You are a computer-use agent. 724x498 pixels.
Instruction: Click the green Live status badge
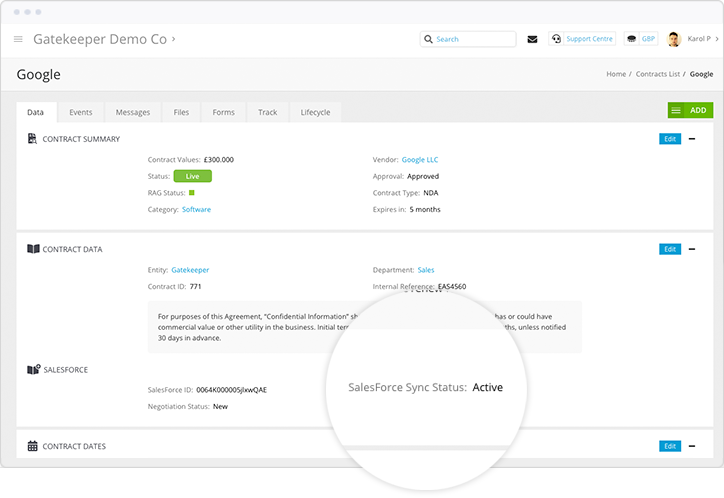[193, 176]
